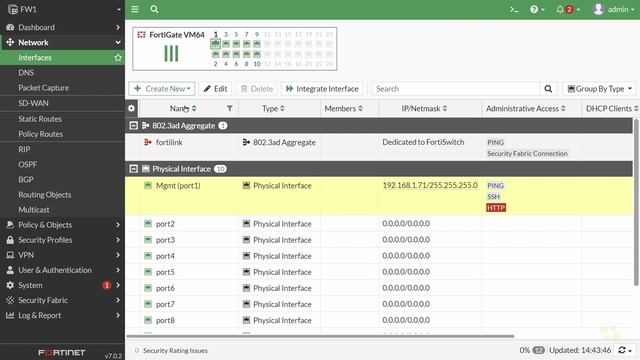Expand the Dashboard menu

pos(62,27)
